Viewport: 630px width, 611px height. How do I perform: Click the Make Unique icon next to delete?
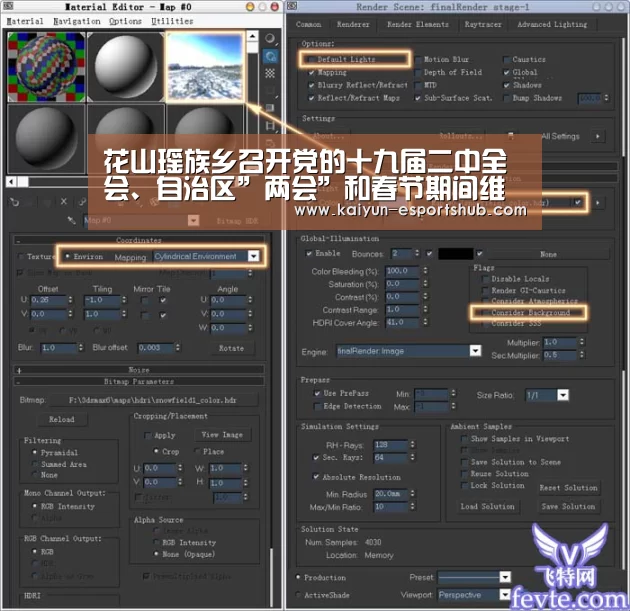82,202
